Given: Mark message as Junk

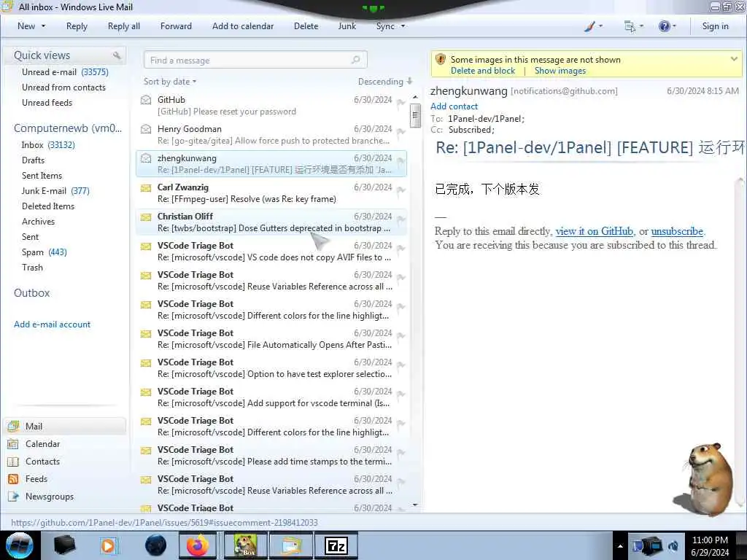Looking at the screenshot, I should (x=347, y=26).
